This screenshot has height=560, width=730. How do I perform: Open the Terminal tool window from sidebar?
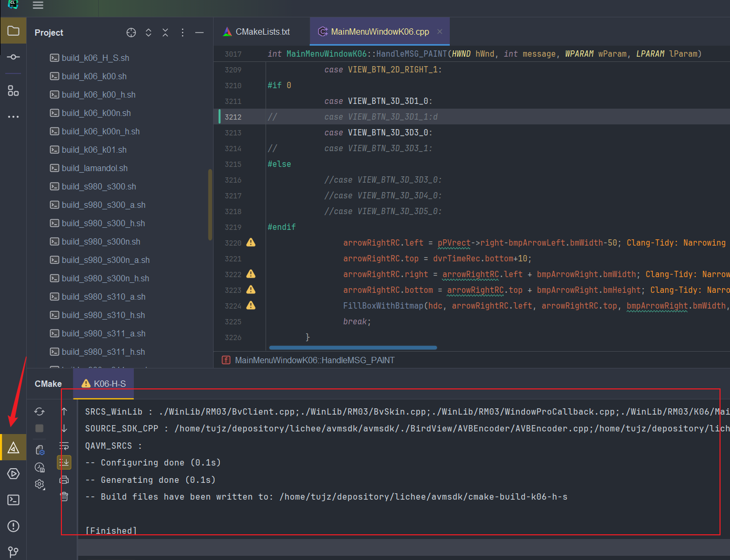[13, 500]
